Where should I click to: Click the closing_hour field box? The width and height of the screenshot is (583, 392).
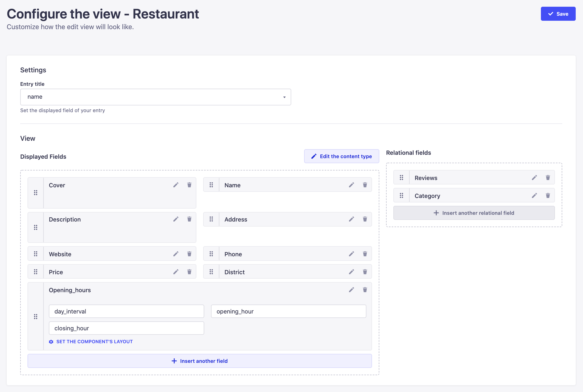click(x=126, y=328)
